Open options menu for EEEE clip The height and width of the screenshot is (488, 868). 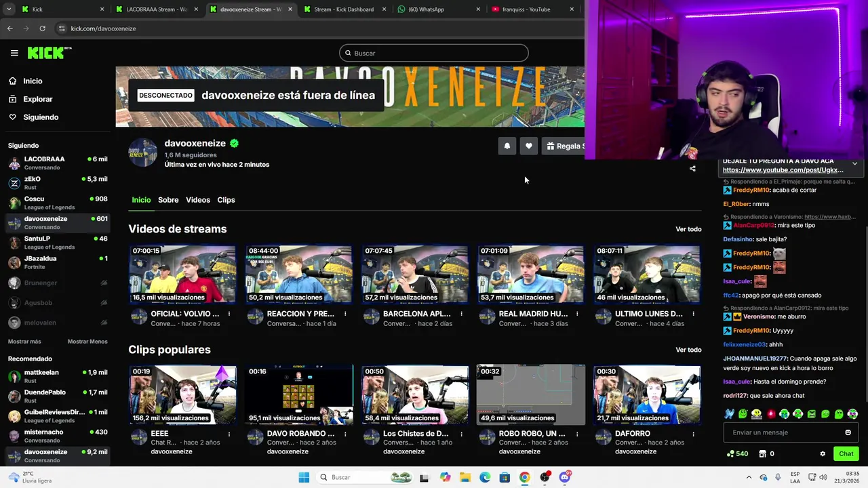click(229, 434)
